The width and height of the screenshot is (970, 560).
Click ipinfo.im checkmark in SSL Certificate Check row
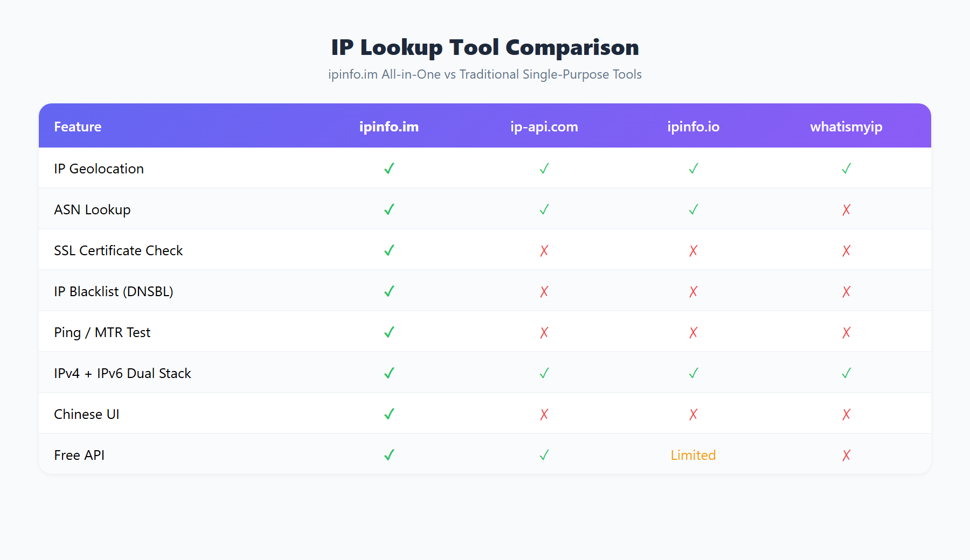(389, 250)
